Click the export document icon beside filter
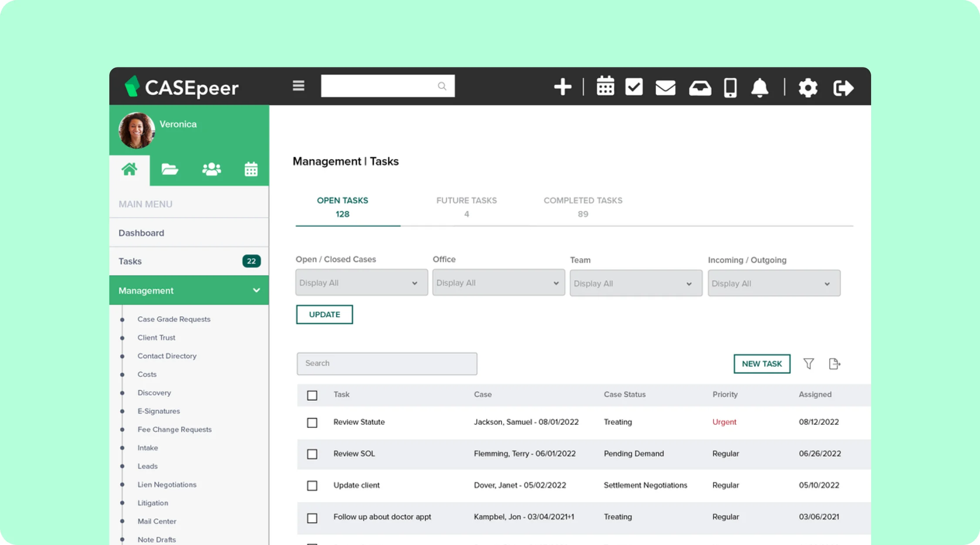Screen dimensions: 980x545 834,363
